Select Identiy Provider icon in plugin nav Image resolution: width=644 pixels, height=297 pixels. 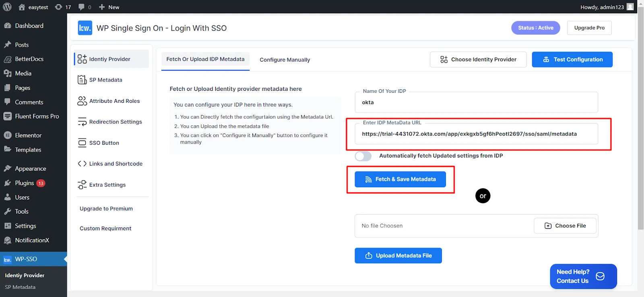click(82, 59)
